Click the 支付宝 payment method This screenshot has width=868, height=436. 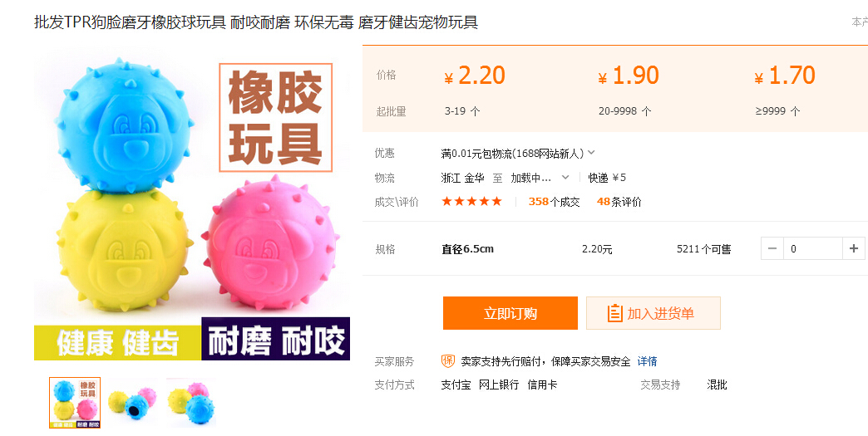coord(456,385)
